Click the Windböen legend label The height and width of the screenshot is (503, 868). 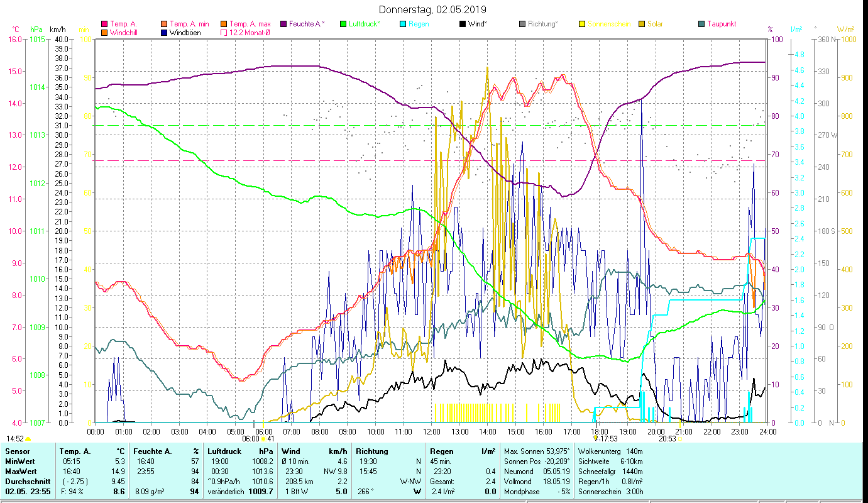point(185,33)
